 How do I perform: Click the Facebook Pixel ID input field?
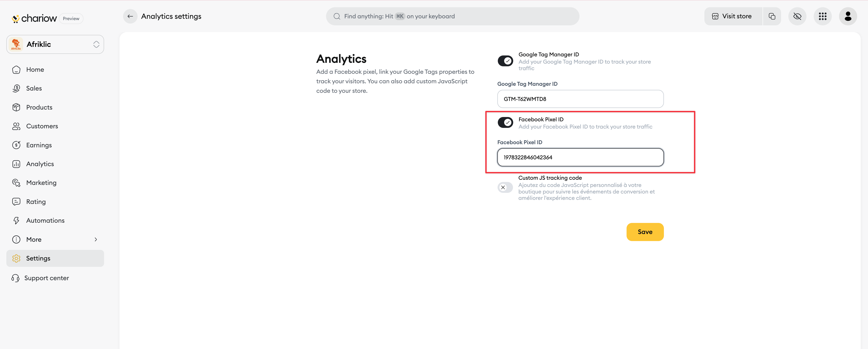point(580,157)
